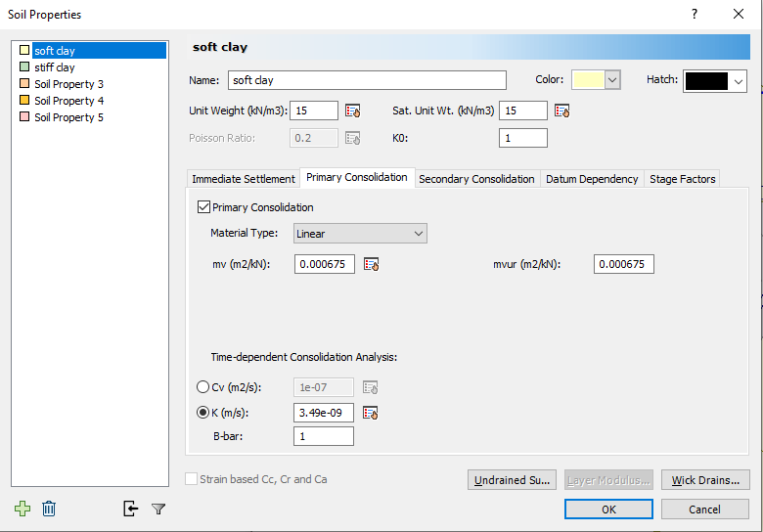Delete soil property using the trash icon
This screenshot has width=763, height=532.
pos(49,509)
